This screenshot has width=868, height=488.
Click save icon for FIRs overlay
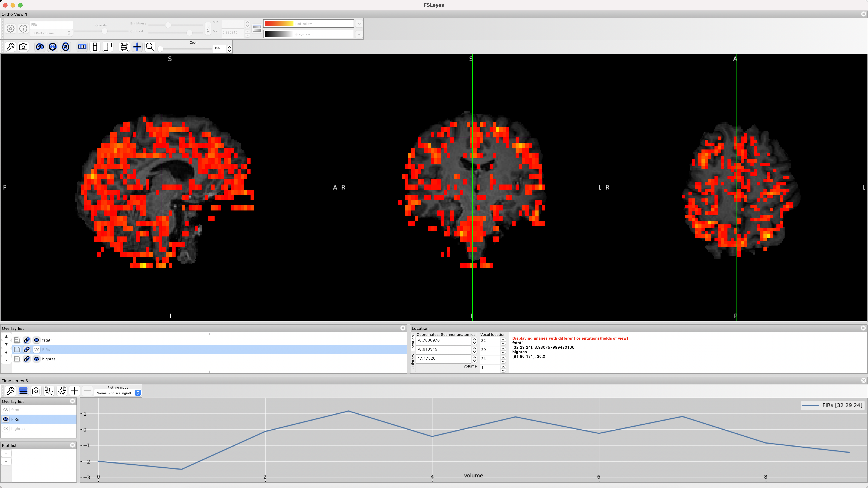click(x=17, y=350)
